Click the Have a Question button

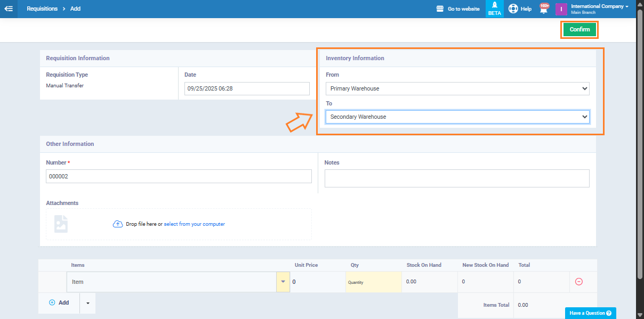point(590,313)
